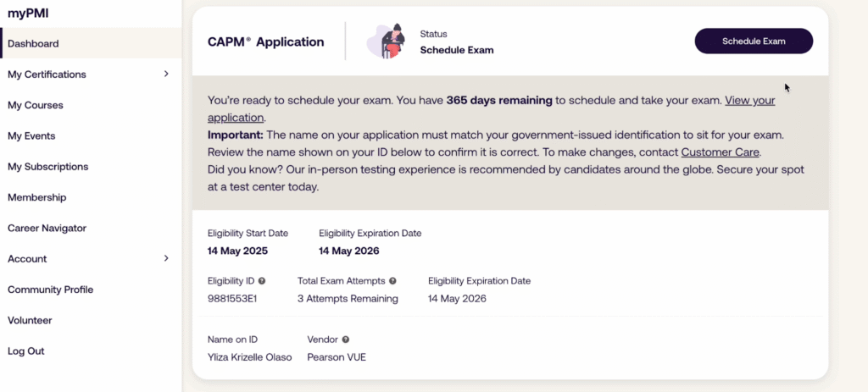Click the Total Exam Attempts help icon
This screenshot has height=392, width=868.
(x=393, y=281)
